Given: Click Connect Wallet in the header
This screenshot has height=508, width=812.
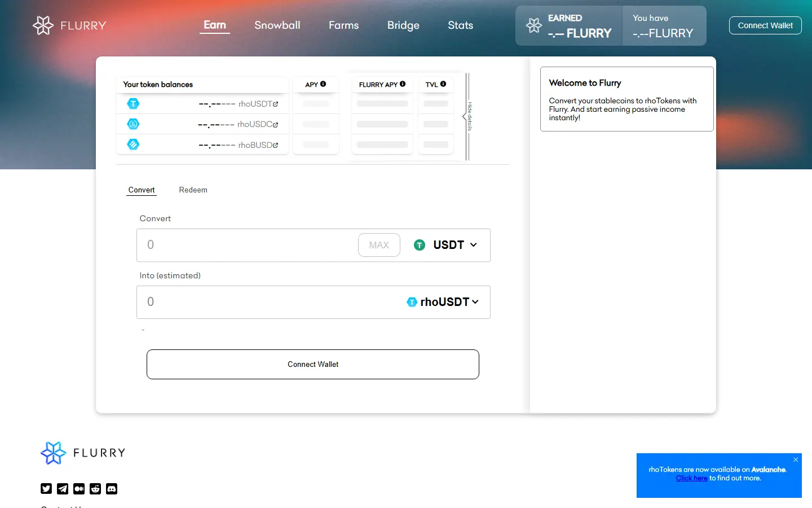Looking at the screenshot, I should 765,25.
